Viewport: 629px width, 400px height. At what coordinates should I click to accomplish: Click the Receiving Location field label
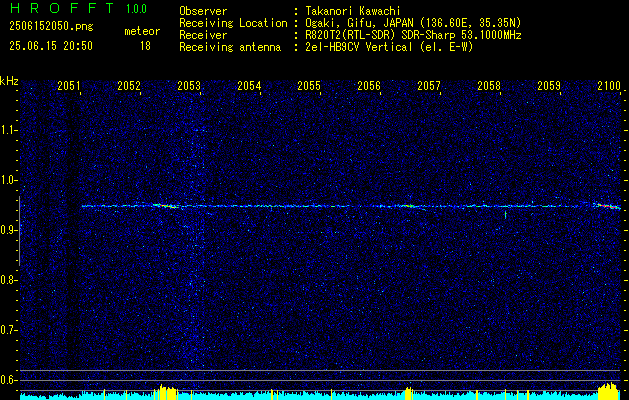[233, 23]
